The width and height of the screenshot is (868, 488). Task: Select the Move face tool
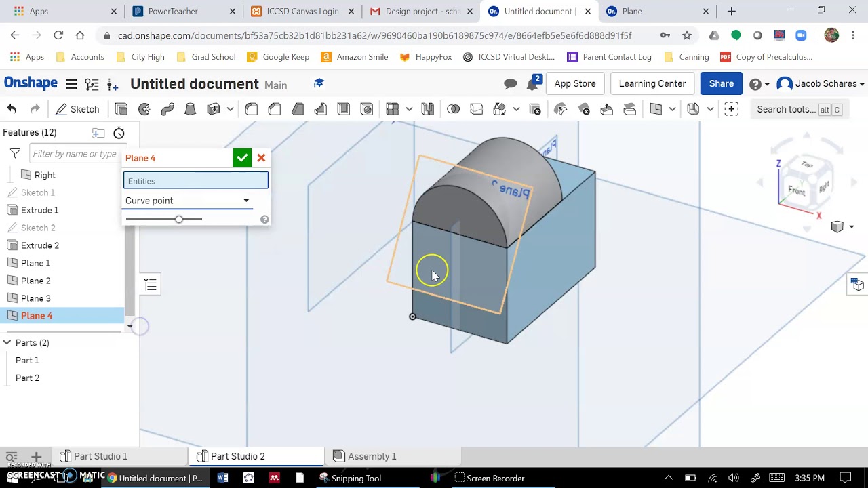(x=607, y=109)
